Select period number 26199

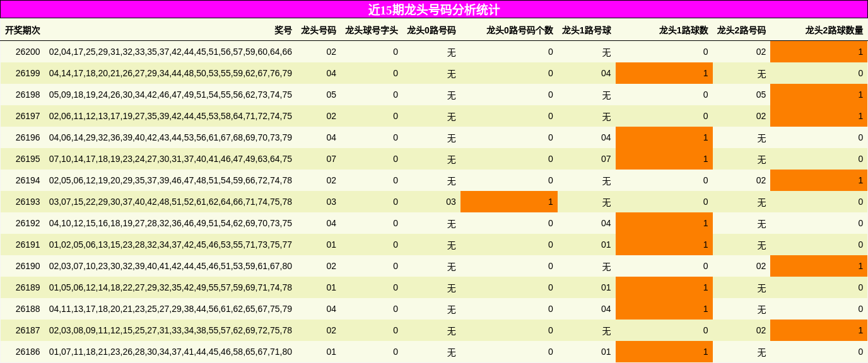coord(28,73)
